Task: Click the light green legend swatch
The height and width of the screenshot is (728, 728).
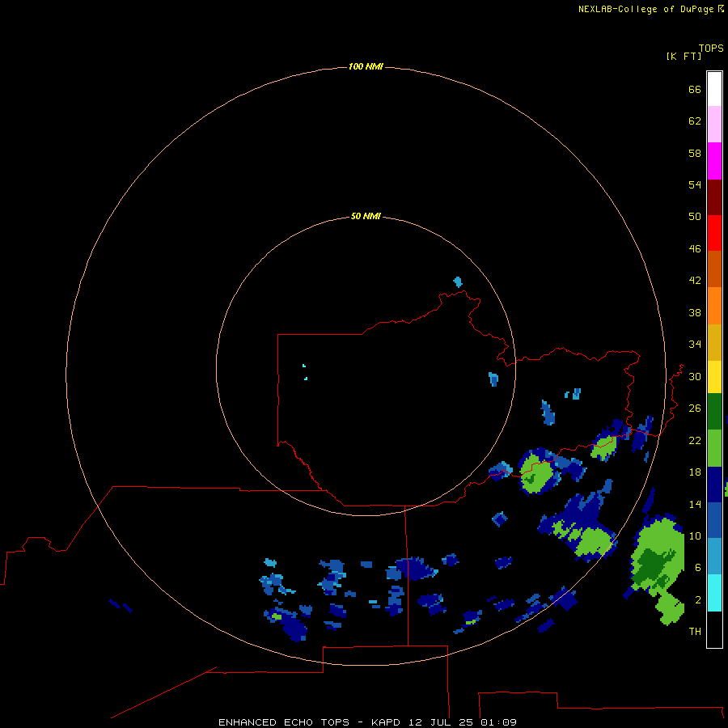Action: [714, 448]
